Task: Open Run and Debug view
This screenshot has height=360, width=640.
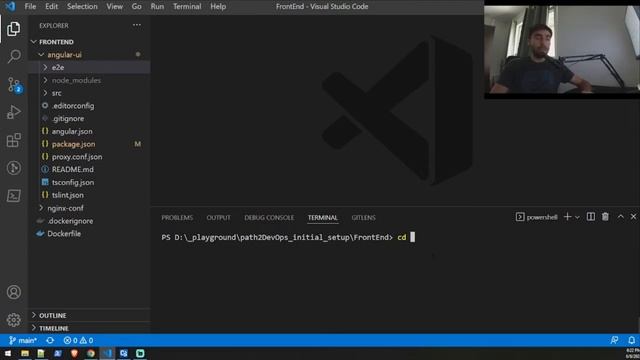Action: [x=13, y=112]
